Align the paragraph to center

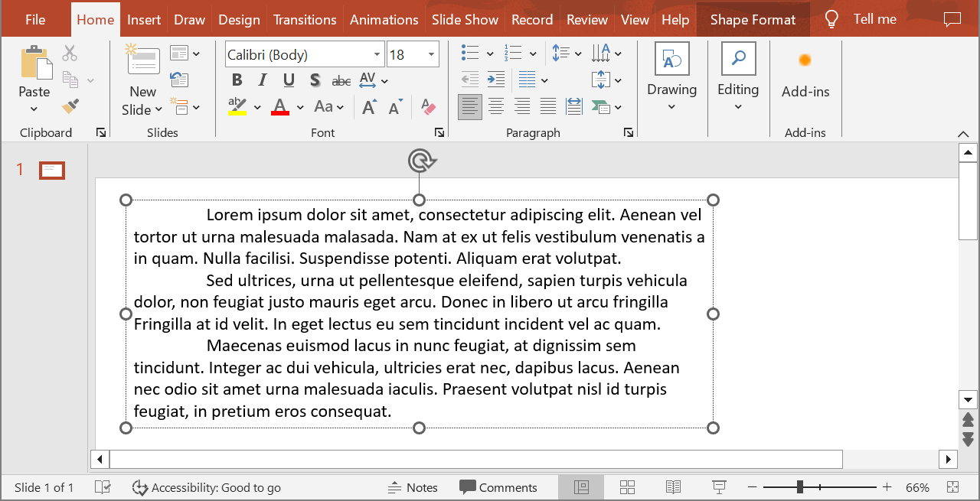pyautogui.click(x=495, y=106)
